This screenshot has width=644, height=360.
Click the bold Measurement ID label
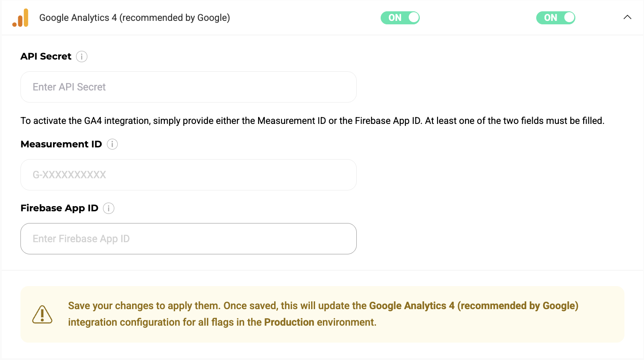(x=61, y=144)
